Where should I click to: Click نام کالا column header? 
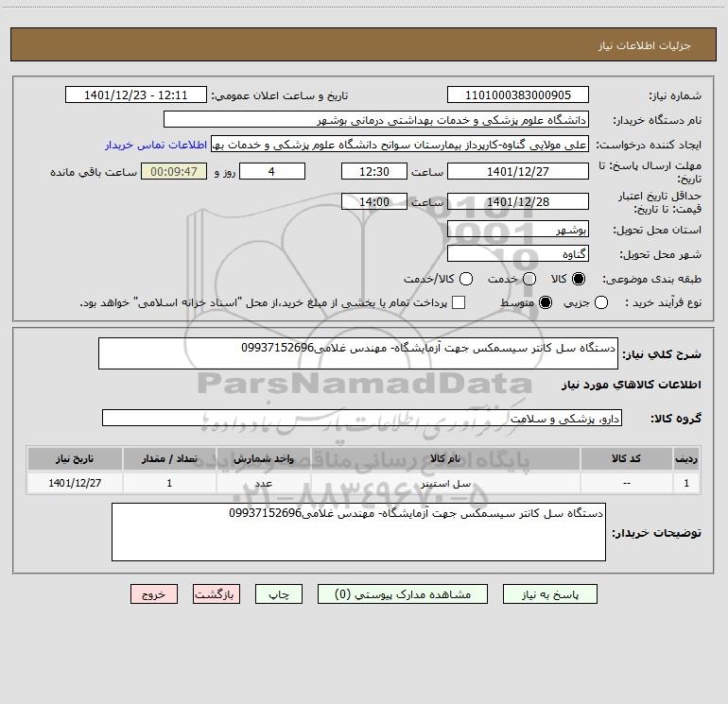click(x=444, y=459)
